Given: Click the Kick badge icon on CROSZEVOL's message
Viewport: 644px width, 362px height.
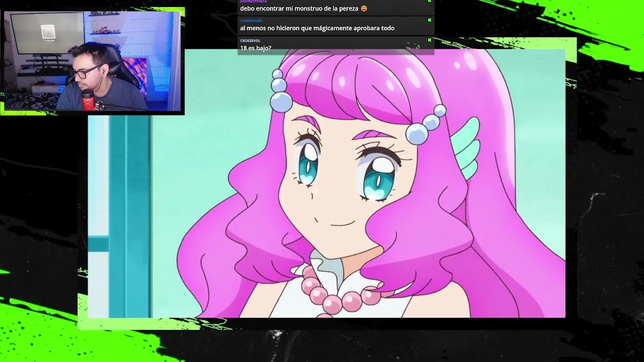Looking at the screenshot, I should click(x=430, y=40).
